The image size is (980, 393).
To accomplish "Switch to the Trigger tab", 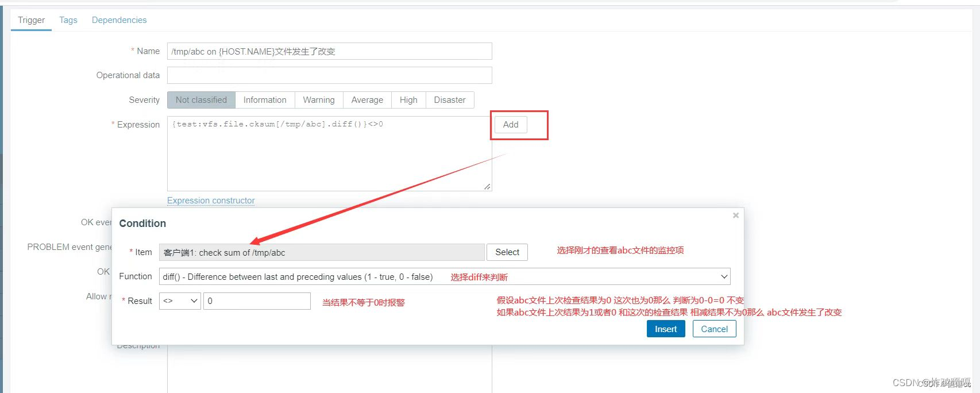I will pos(31,20).
